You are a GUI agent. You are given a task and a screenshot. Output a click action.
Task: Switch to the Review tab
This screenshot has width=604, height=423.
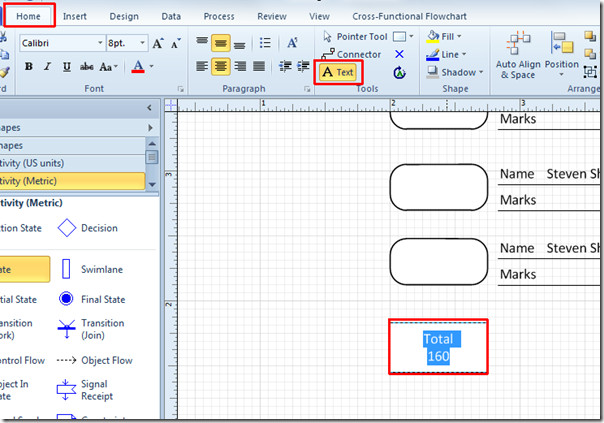point(272,16)
